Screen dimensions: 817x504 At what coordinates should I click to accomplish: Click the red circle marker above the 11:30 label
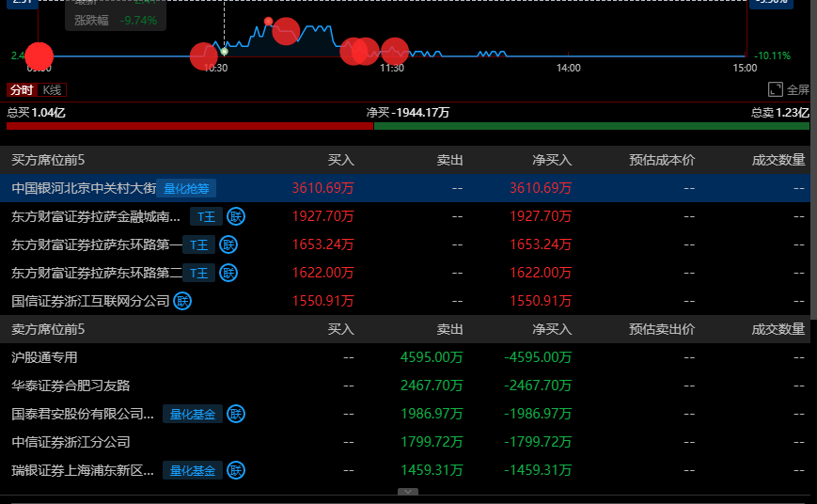click(395, 51)
